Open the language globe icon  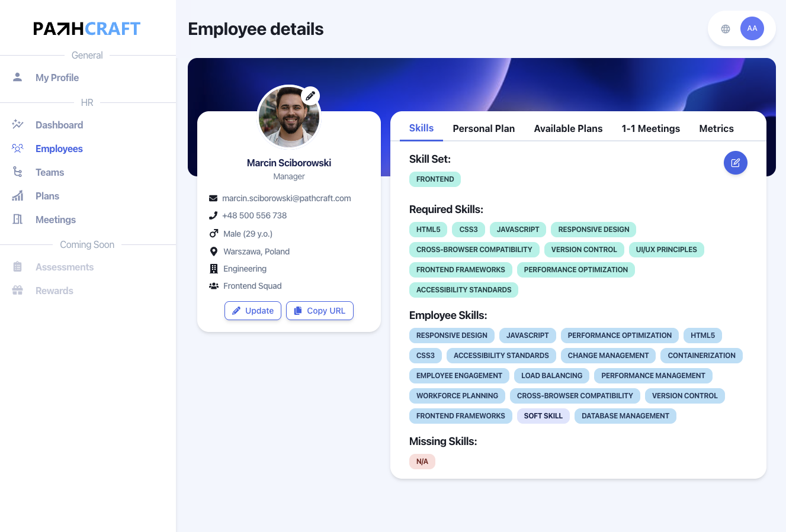[726, 28]
